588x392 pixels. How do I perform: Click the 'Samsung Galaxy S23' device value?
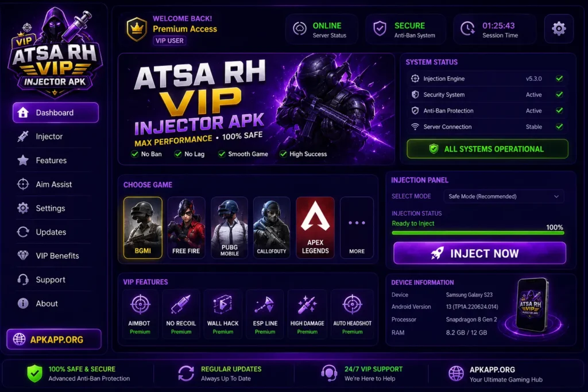point(469,295)
